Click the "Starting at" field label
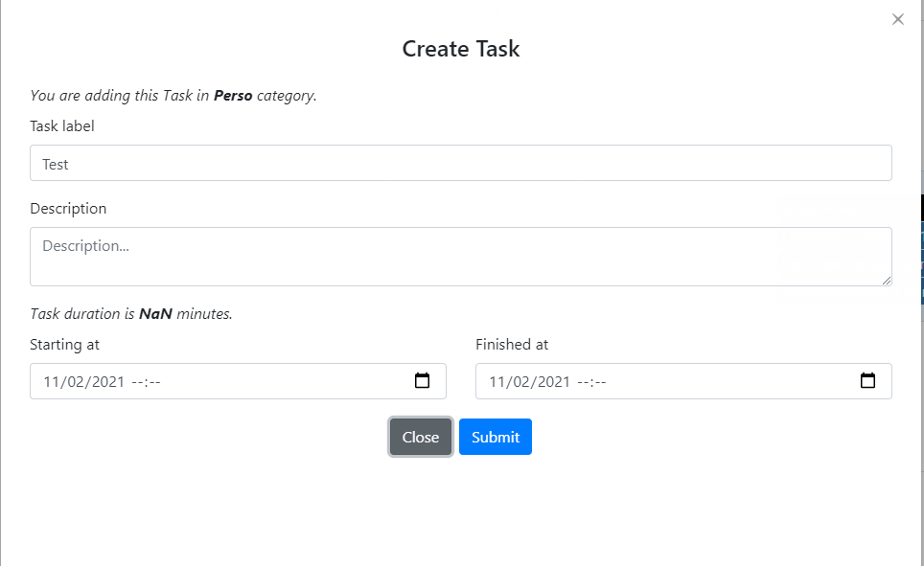This screenshot has height=566, width=924. [64, 345]
